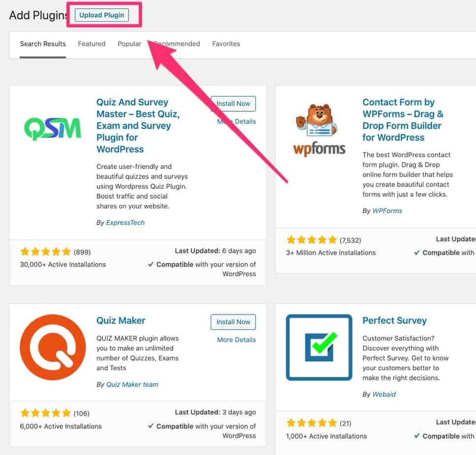Click the (106) review count
476x455 pixels.
[x=81, y=414]
